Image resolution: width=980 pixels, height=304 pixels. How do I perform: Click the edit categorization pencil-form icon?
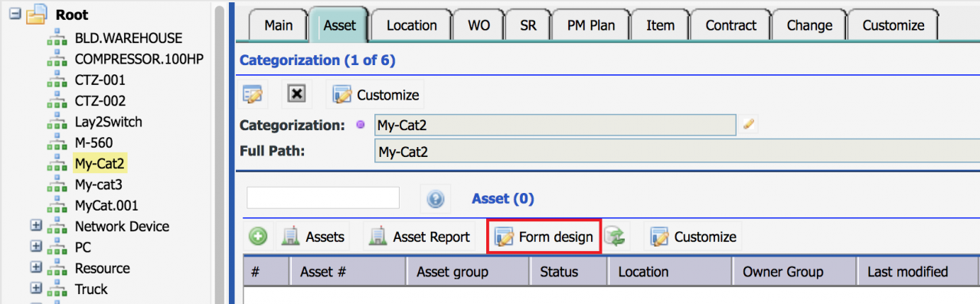pyautogui.click(x=253, y=94)
